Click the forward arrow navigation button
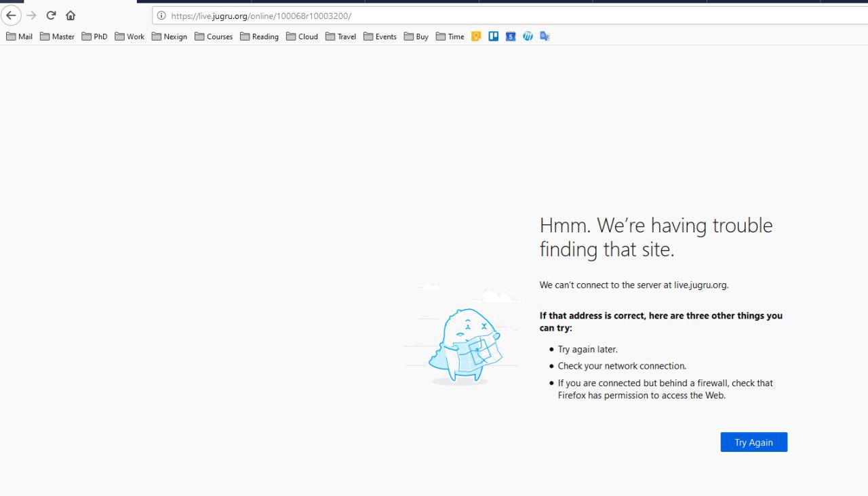This screenshot has height=496, width=868. pyautogui.click(x=31, y=16)
